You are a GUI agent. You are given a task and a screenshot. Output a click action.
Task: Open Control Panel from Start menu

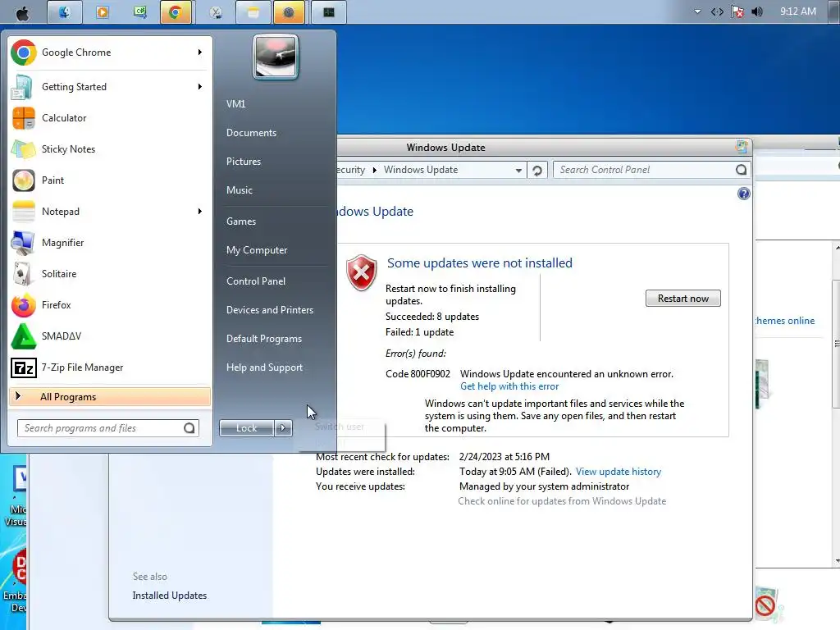[256, 281]
